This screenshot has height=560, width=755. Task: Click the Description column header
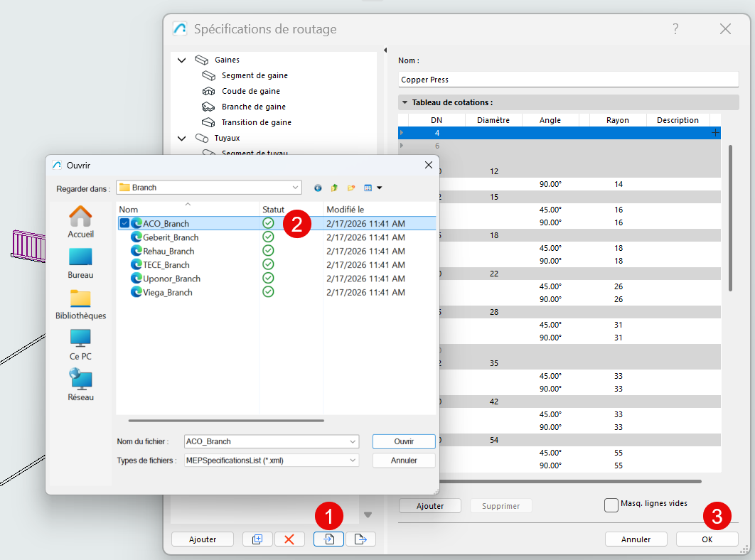point(678,120)
